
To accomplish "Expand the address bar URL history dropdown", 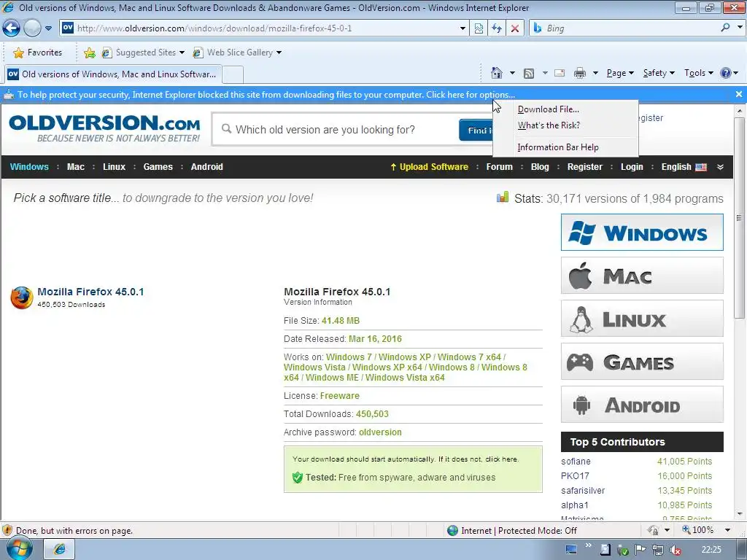I will coord(462,28).
